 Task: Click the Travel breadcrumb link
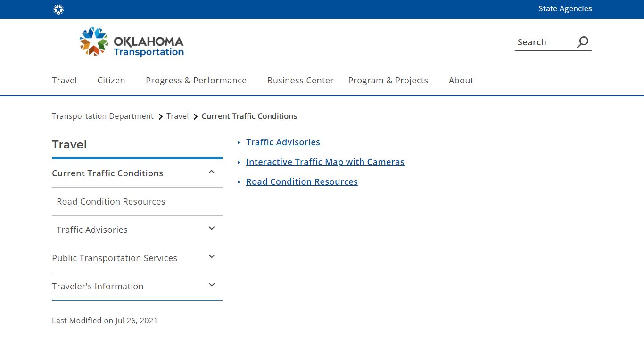click(177, 116)
